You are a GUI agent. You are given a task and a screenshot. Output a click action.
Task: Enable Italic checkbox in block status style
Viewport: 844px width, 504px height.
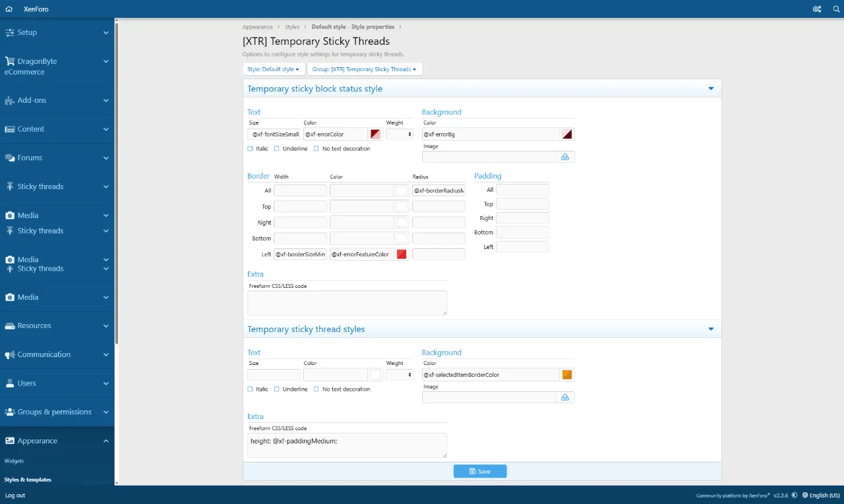click(x=251, y=149)
